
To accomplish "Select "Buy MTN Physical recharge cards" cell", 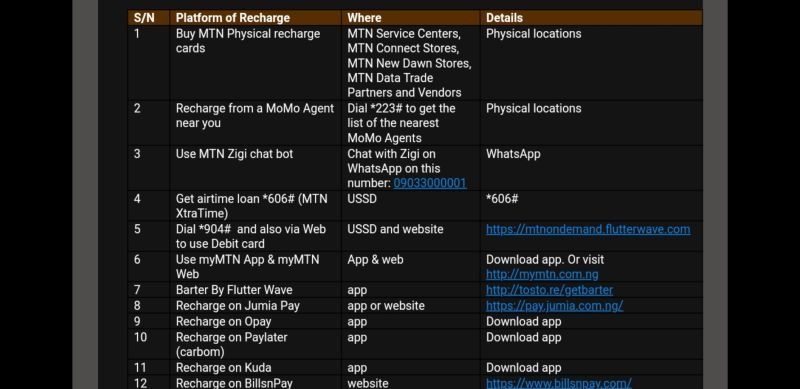I will [x=256, y=63].
